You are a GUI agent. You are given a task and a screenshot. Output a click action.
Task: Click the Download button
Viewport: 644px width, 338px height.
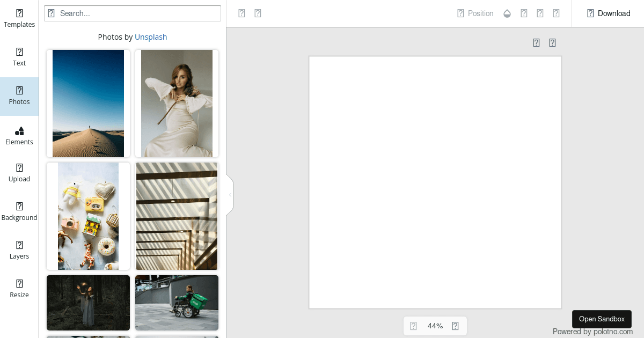[608, 13]
